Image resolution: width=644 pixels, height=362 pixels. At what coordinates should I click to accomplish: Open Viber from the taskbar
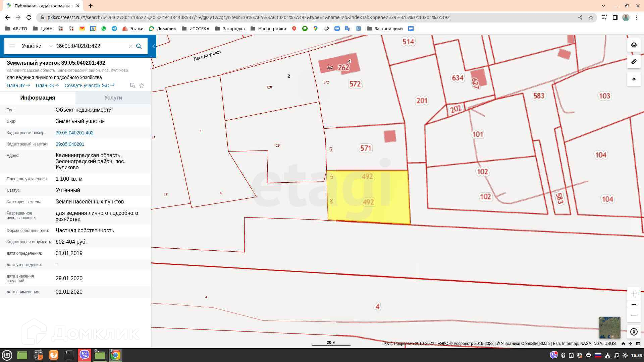pyautogui.click(x=84, y=355)
